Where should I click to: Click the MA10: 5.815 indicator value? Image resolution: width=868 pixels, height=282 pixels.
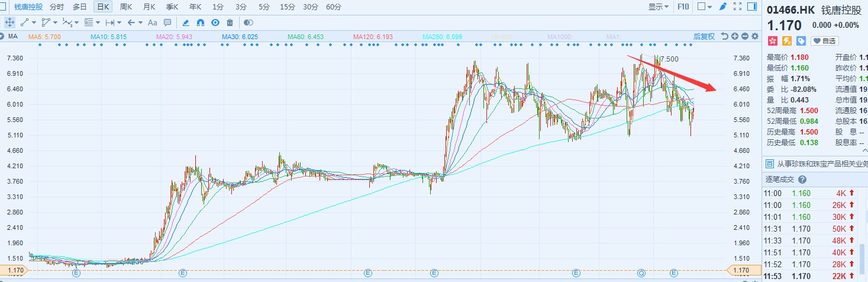click(x=109, y=37)
